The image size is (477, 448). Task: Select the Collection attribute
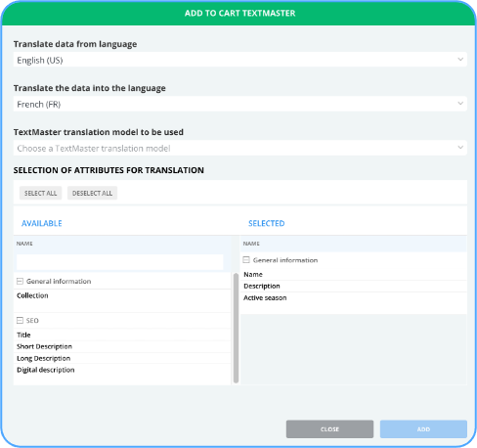coord(32,295)
